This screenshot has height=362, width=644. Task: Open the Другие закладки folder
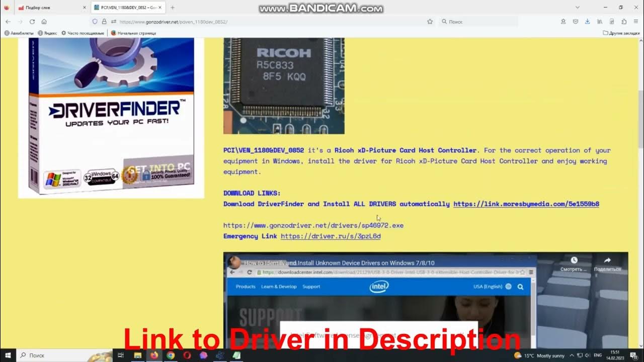pos(621,33)
